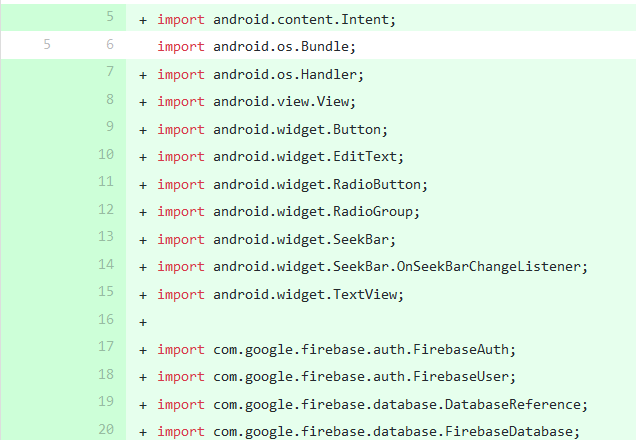Click new line number 5
Screen dimensions: 636x440
pos(110,17)
